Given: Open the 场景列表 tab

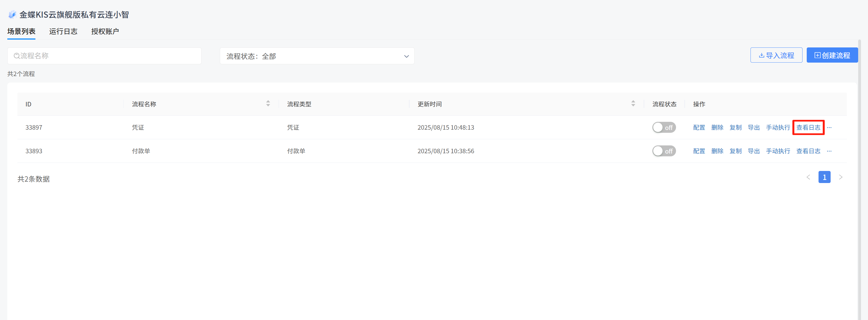Looking at the screenshot, I should point(21,31).
